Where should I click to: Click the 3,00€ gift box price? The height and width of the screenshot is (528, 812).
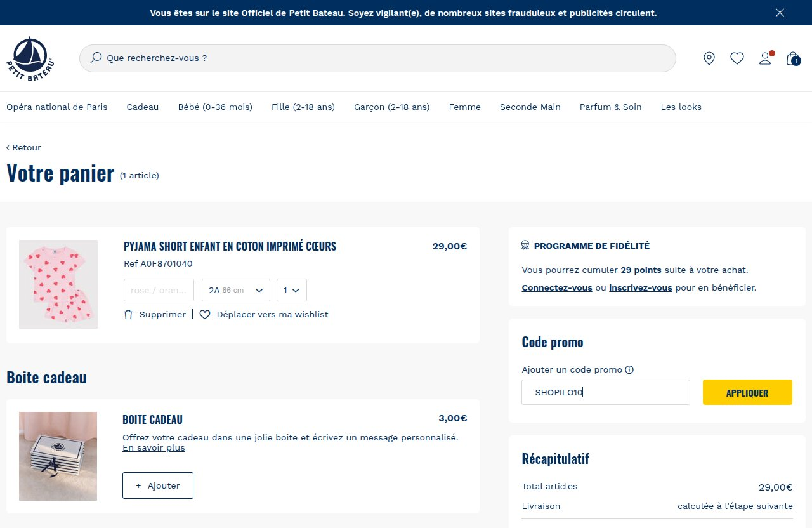point(453,418)
